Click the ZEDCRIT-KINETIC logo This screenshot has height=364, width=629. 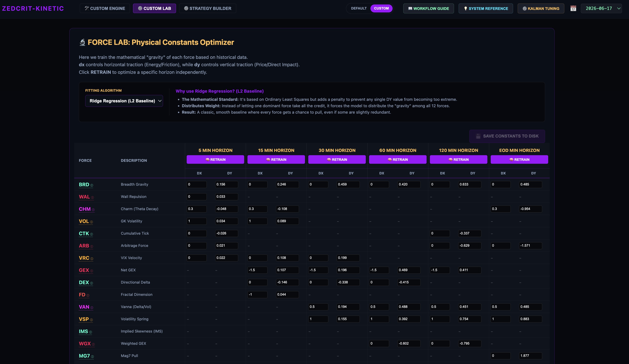coord(33,9)
